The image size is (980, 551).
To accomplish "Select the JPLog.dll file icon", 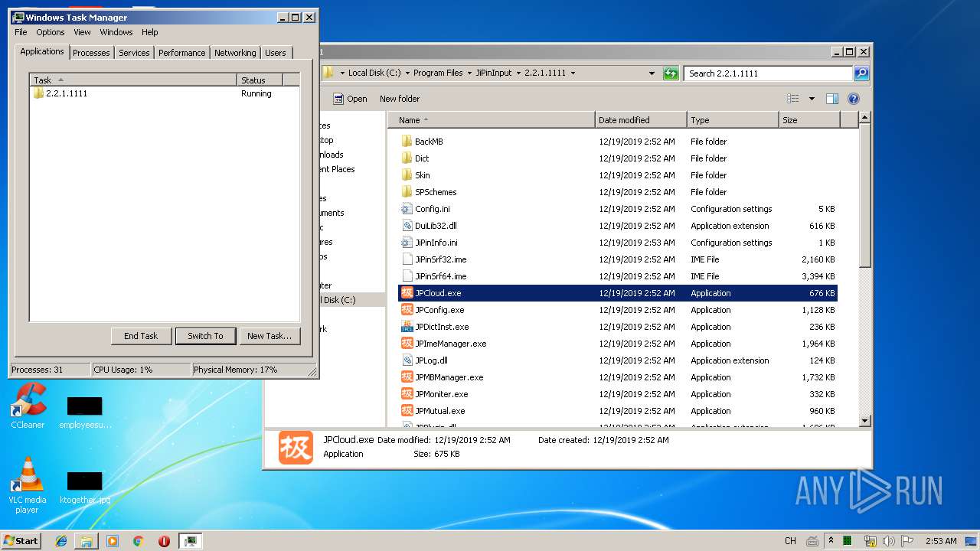I will pos(407,360).
